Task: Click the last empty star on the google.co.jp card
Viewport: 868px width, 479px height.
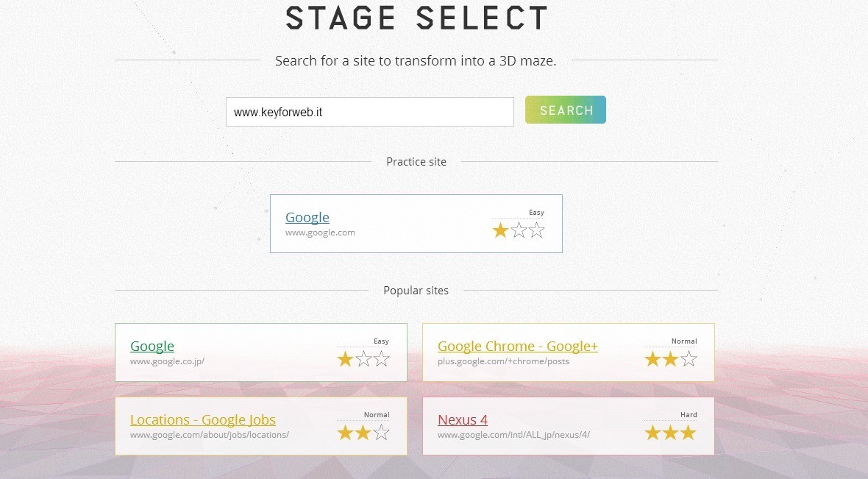Action: point(381,359)
